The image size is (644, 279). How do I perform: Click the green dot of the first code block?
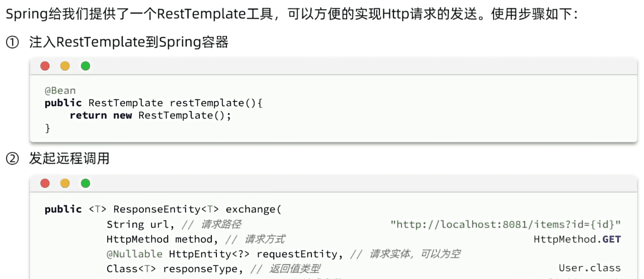click(86, 66)
